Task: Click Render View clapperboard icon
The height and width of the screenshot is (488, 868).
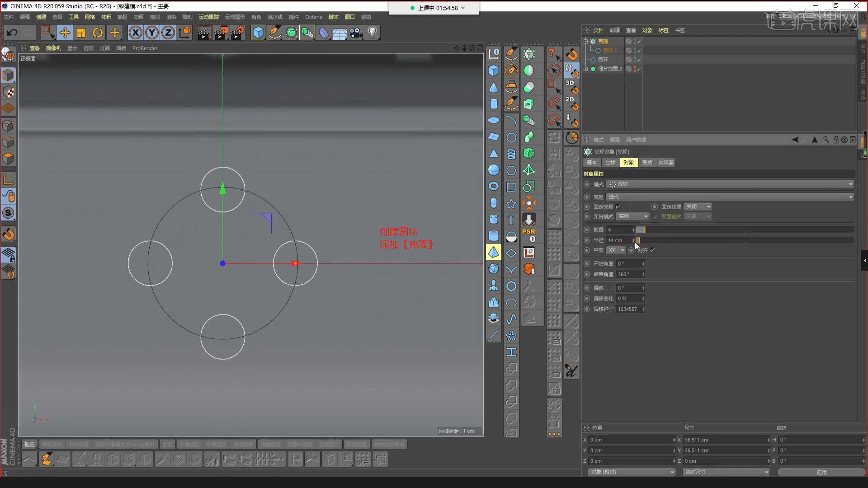Action: click(204, 33)
